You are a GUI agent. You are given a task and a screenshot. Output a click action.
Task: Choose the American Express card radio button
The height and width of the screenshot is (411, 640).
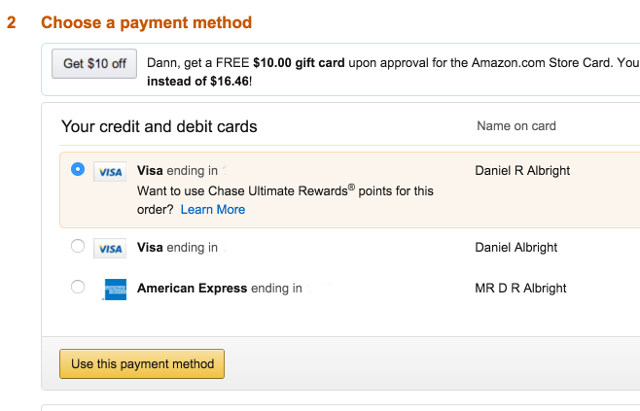click(78, 287)
